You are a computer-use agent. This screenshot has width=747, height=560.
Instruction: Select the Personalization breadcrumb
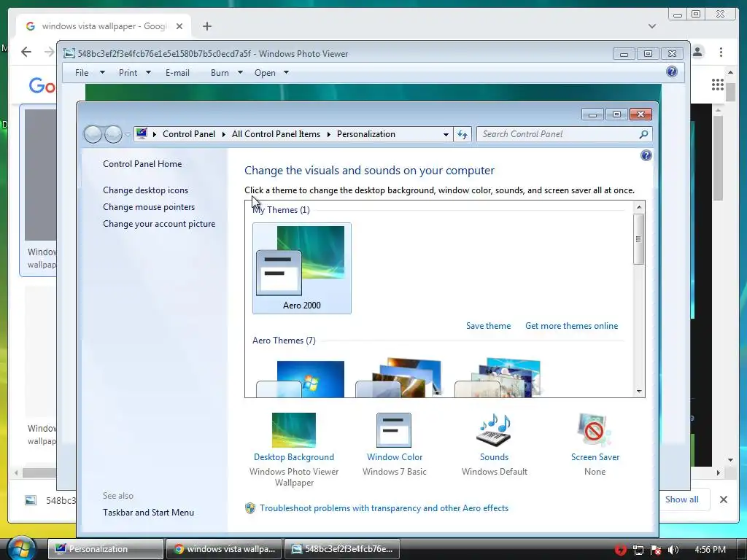click(366, 134)
